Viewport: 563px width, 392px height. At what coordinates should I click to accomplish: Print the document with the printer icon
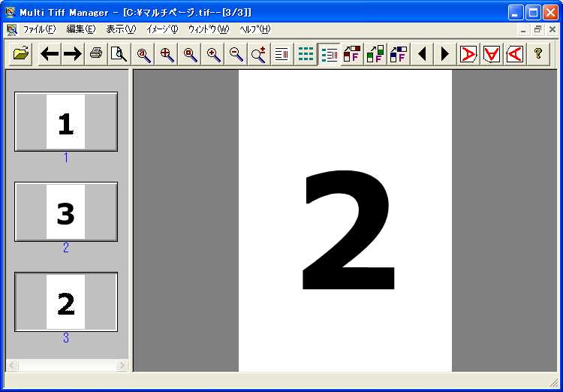(96, 54)
